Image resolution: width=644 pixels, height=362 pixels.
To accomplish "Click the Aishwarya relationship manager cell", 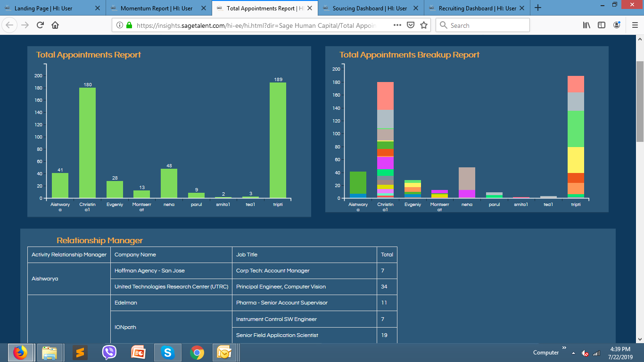I will tap(69, 279).
